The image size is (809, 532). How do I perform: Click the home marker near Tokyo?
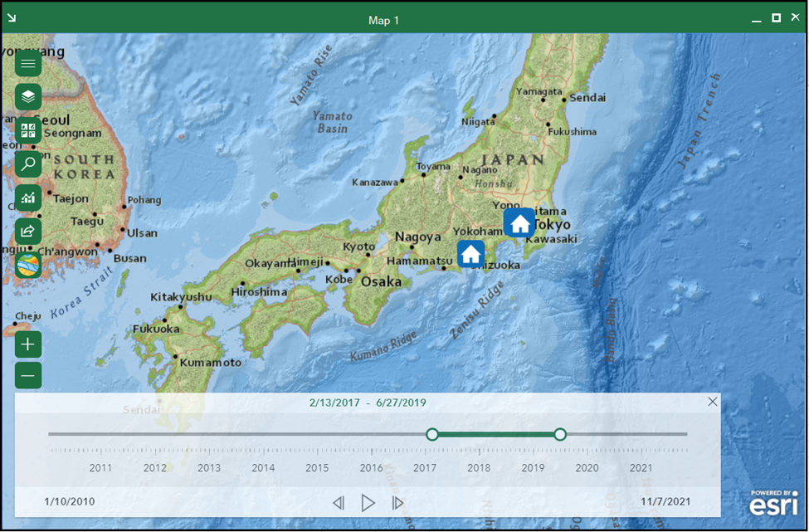point(519,223)
